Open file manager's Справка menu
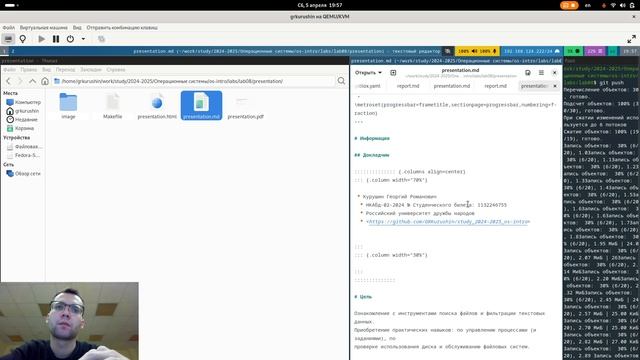The height and width of the screenshot is (360, 640). pos(116,70)
